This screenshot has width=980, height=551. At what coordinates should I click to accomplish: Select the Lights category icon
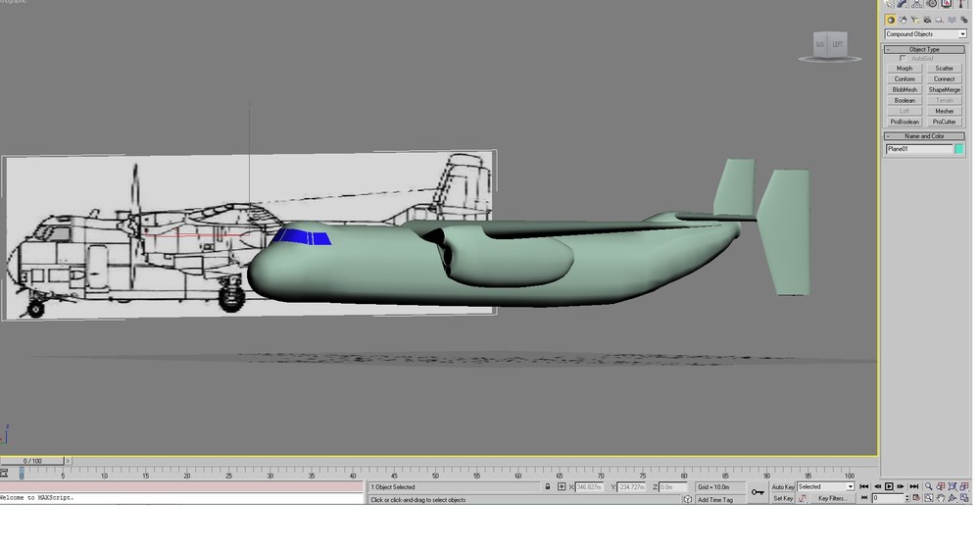click(915, 20)
